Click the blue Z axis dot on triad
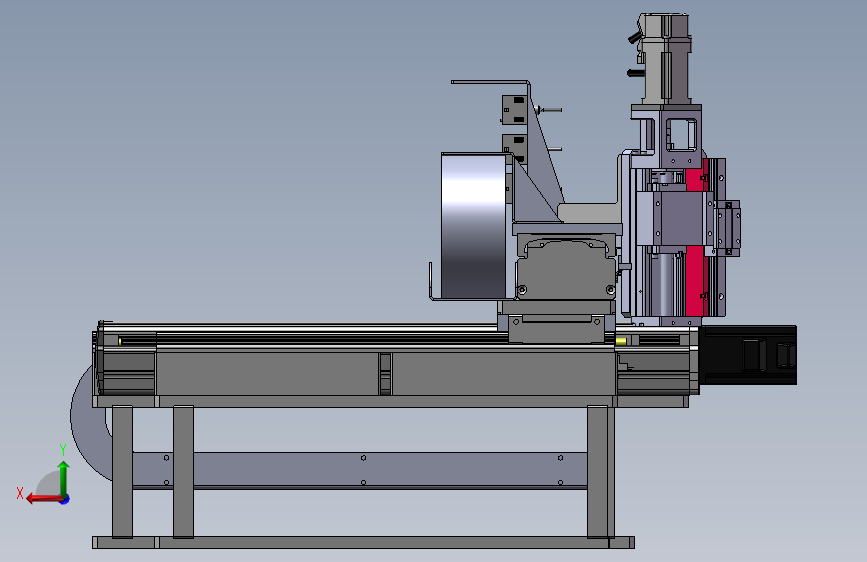867x562 pixels. click(x=65, y=499)
